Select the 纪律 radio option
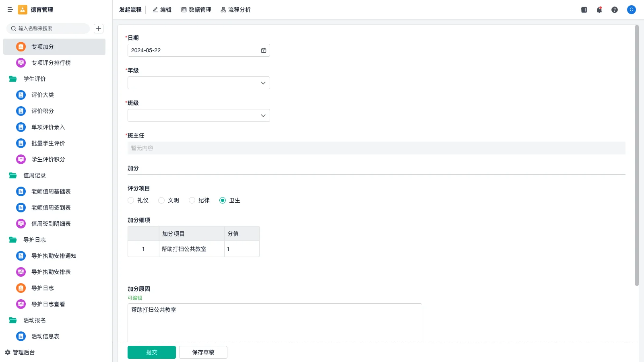The image size is (644, 362). [x=192, y=200]
